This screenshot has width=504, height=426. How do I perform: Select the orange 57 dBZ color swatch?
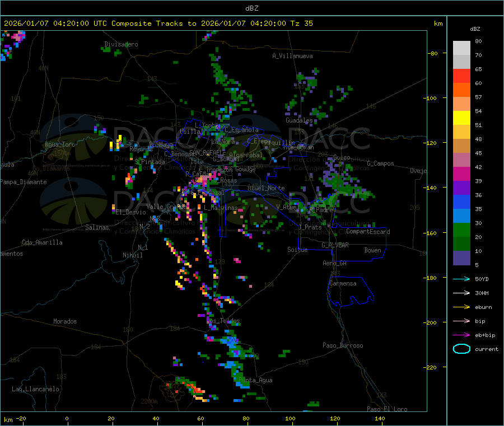461,90
